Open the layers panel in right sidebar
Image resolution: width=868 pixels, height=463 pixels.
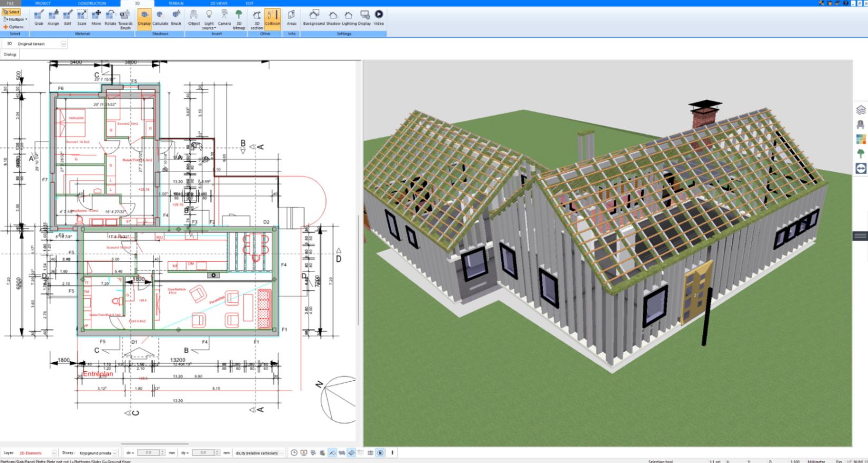pyautogui.click(x=861, y=110)
